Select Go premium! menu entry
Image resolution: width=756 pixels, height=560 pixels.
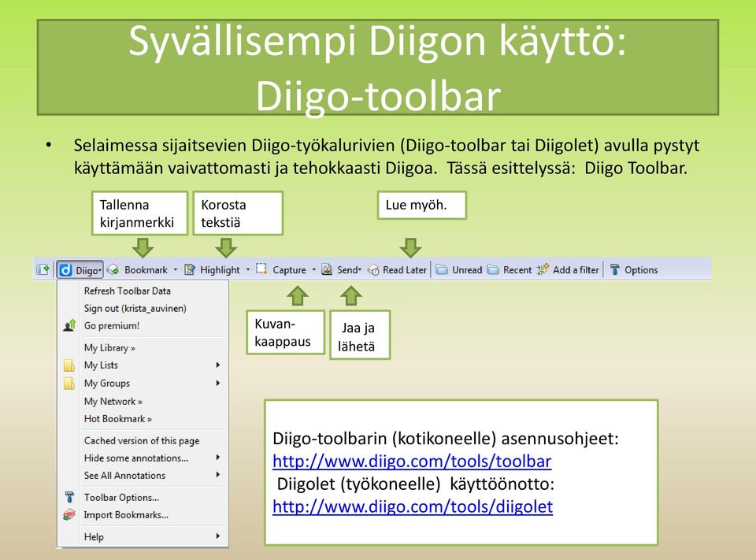coord(111,325)
